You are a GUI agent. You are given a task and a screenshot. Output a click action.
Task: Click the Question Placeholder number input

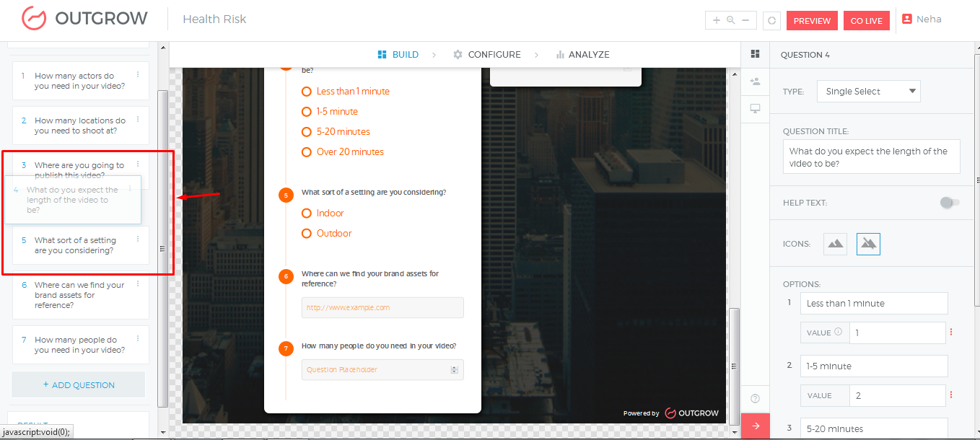point(382,369)
